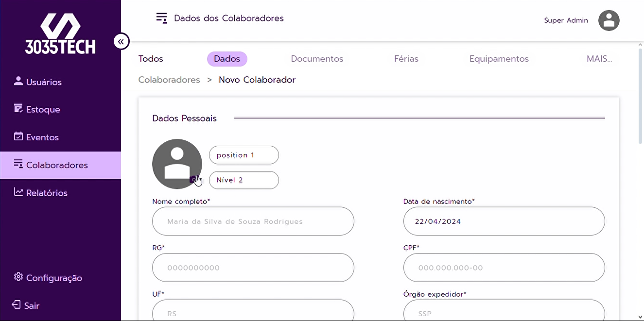644x321 pixels.
Task: Click the Órgão expedidor field
Action: 504,310
